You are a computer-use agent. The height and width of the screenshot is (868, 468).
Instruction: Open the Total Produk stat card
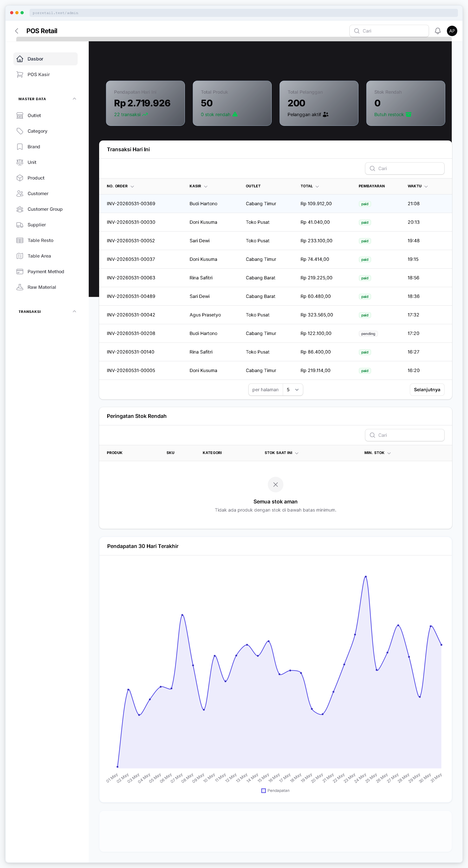232,103
